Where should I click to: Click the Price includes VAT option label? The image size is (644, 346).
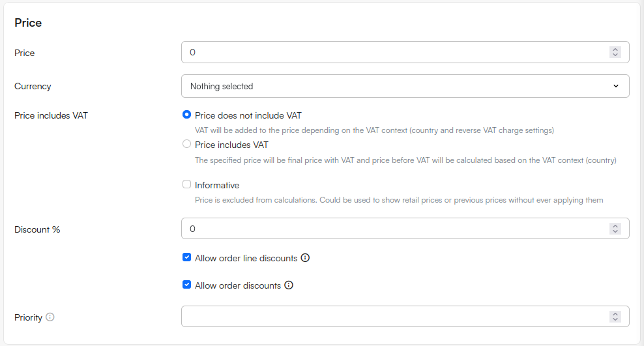pos(231,145)
